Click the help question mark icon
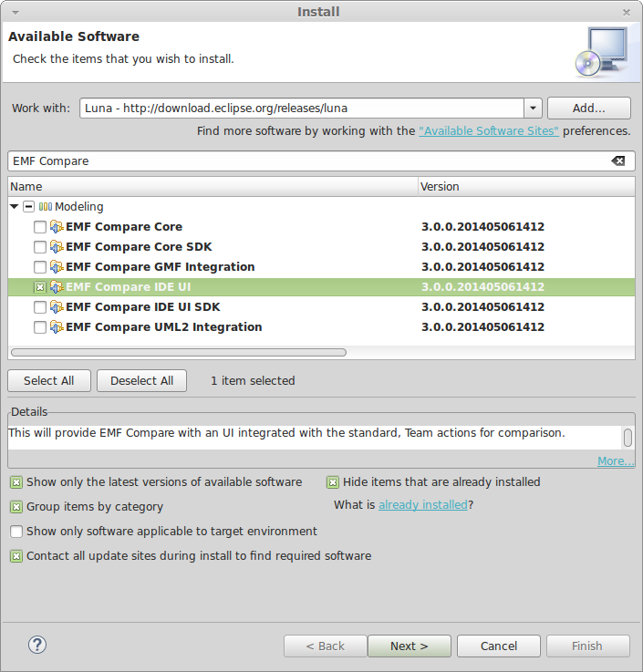 36,645
